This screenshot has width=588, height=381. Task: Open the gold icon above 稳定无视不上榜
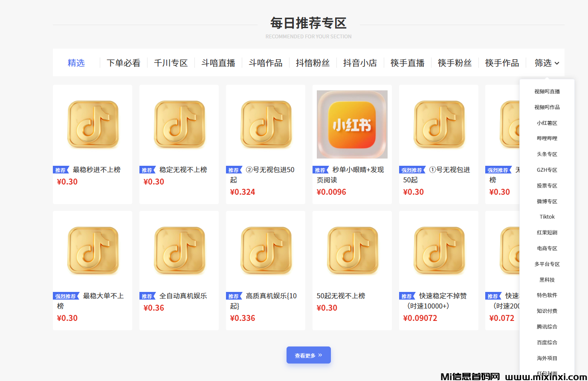[180, 124]
